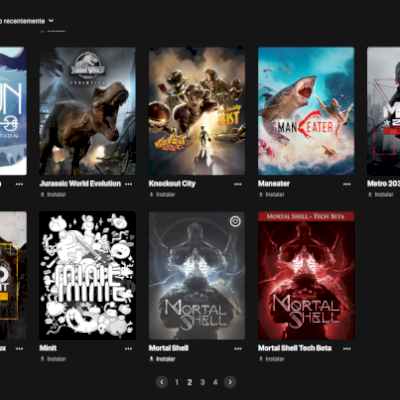
Task: Open options menu for Jurassic World Evolution
Action: pyautogui.click(x=128, y=184)
